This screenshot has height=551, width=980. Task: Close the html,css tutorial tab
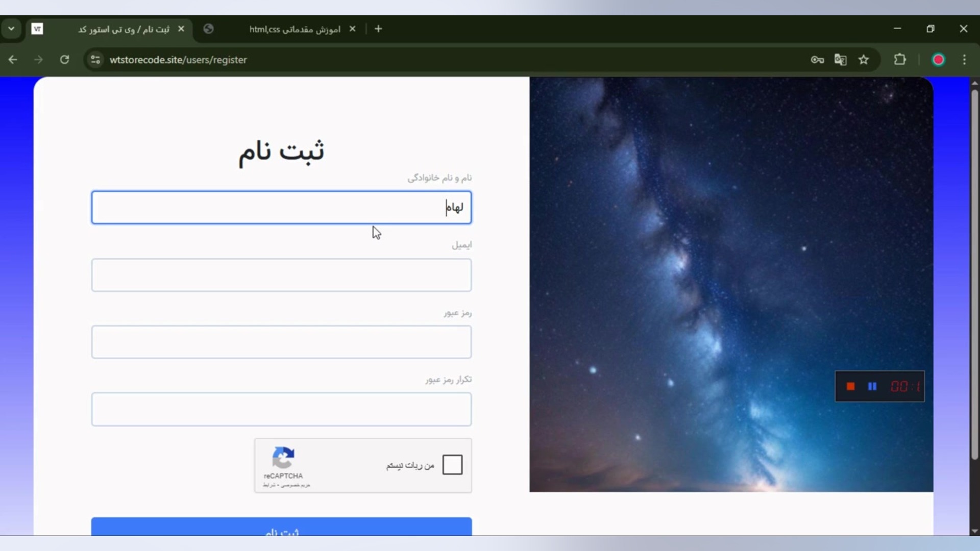tap(352, 29)
